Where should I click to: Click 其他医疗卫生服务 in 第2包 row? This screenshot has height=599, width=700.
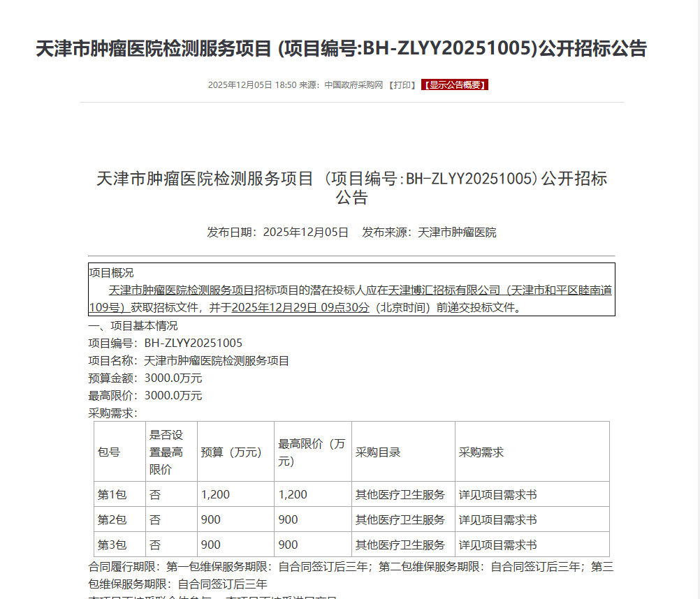pos(400,520)
